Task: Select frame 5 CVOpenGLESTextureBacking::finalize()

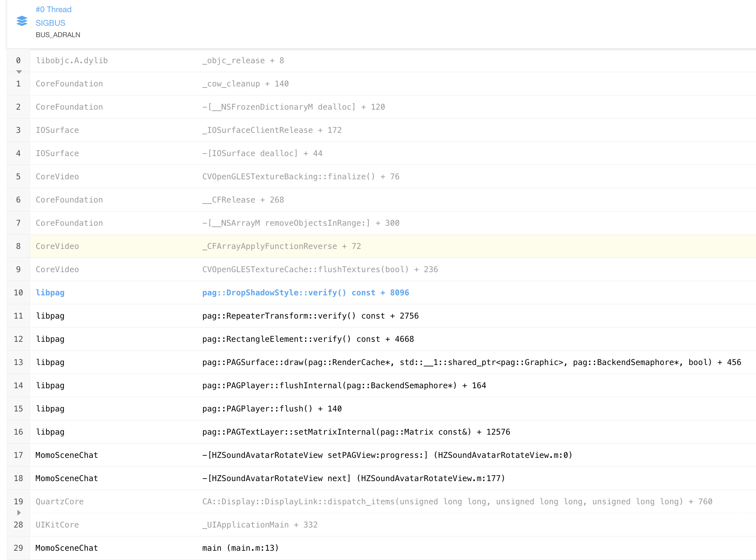Action: [300, 176]
